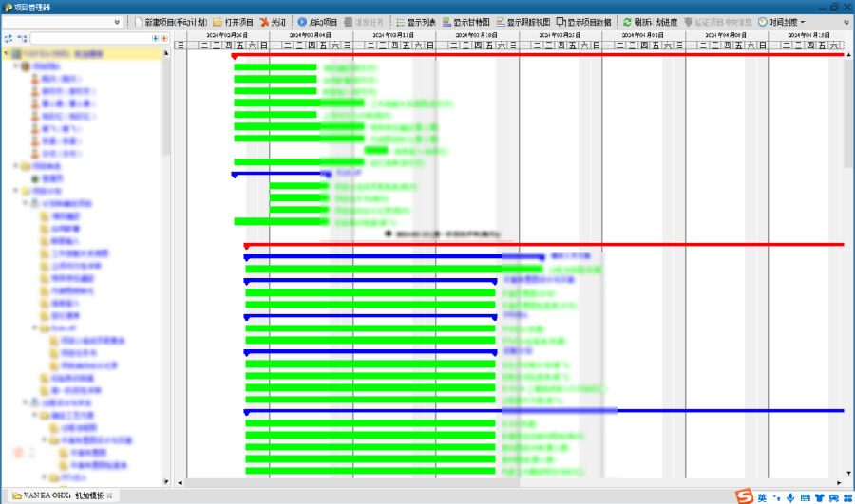The height and width of the screenshot is (504, 855).
Task: Click the 2024年04月01日 week header
Action: 643,35
